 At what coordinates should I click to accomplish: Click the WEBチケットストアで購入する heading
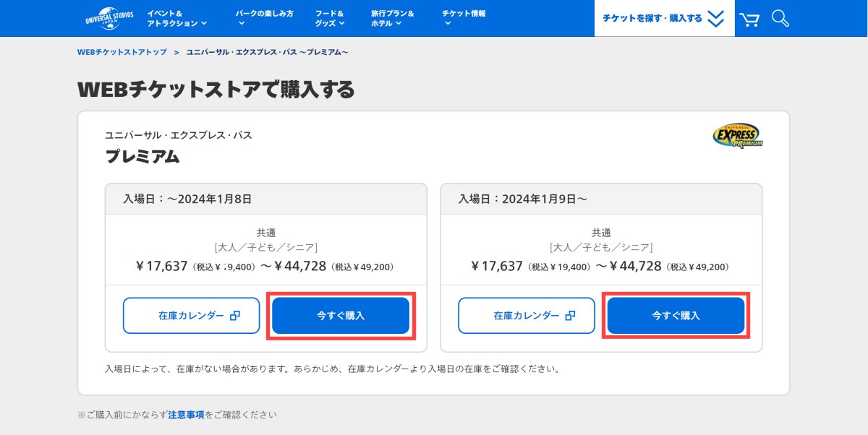[x=216, y=90]
